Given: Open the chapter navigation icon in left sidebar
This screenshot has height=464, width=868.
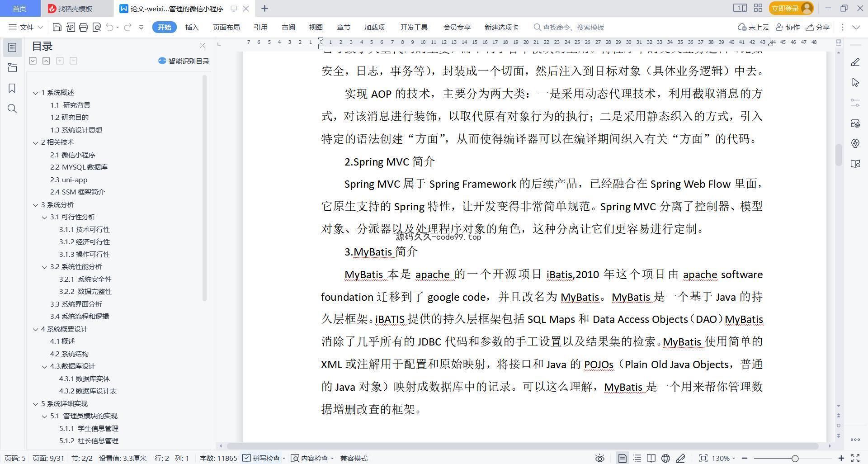Looking at the screenshot, I should [x=12, y=68].
